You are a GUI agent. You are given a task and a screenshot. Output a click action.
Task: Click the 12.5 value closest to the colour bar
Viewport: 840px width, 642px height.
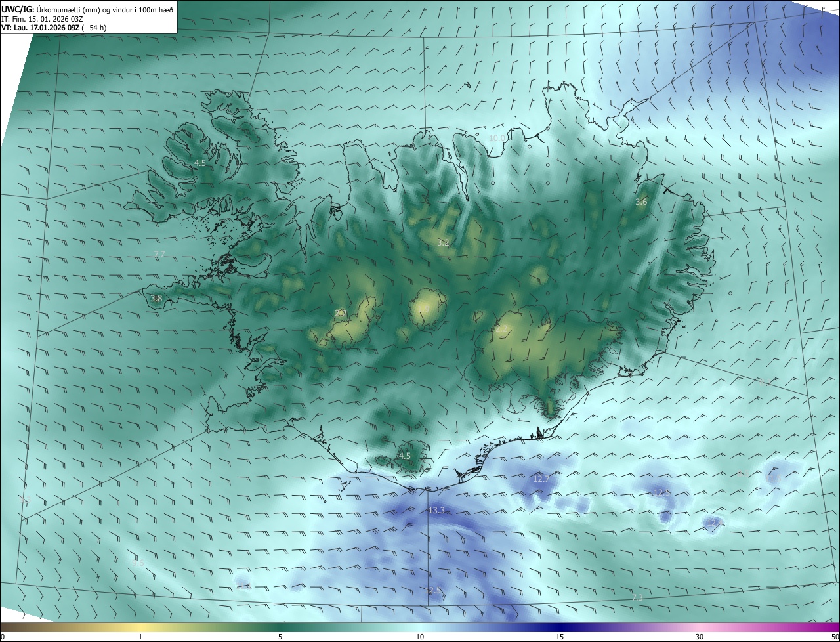[433, 590]
